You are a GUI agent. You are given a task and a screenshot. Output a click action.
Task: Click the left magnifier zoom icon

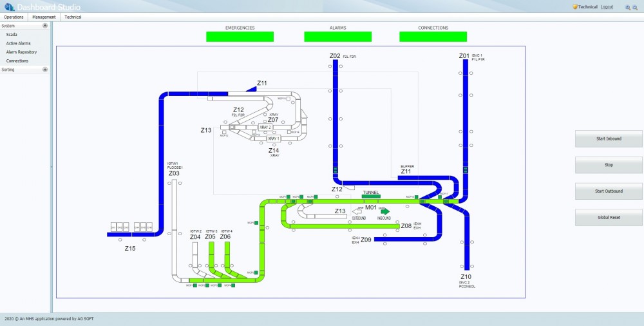pos(627,7)
